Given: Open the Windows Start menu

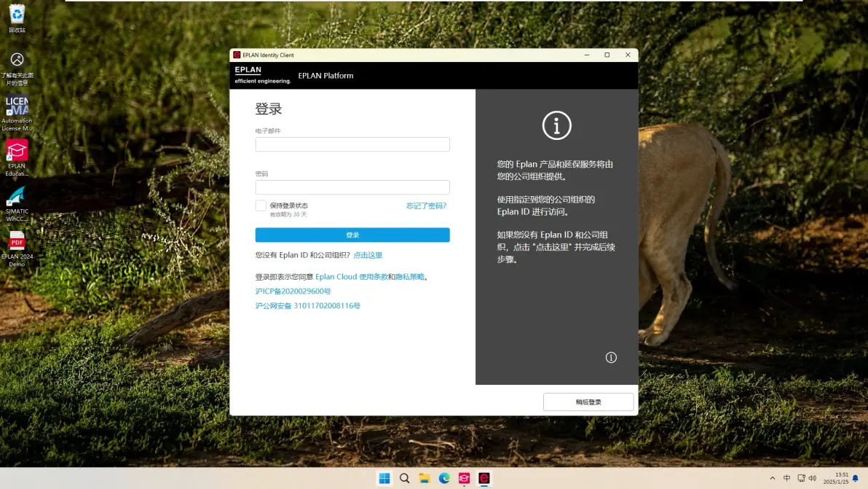Looking at the screenshot, I should coord(384,478).
